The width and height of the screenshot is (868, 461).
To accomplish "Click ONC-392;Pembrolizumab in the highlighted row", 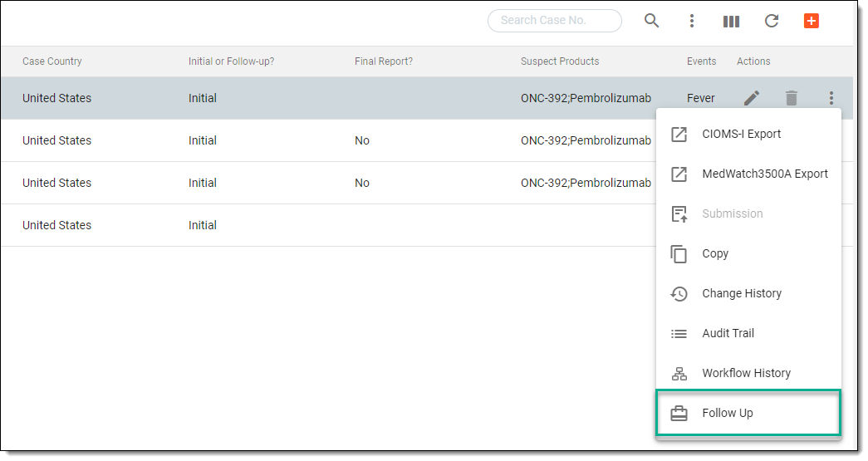I will pyautogui.click(x=586, y=98).
